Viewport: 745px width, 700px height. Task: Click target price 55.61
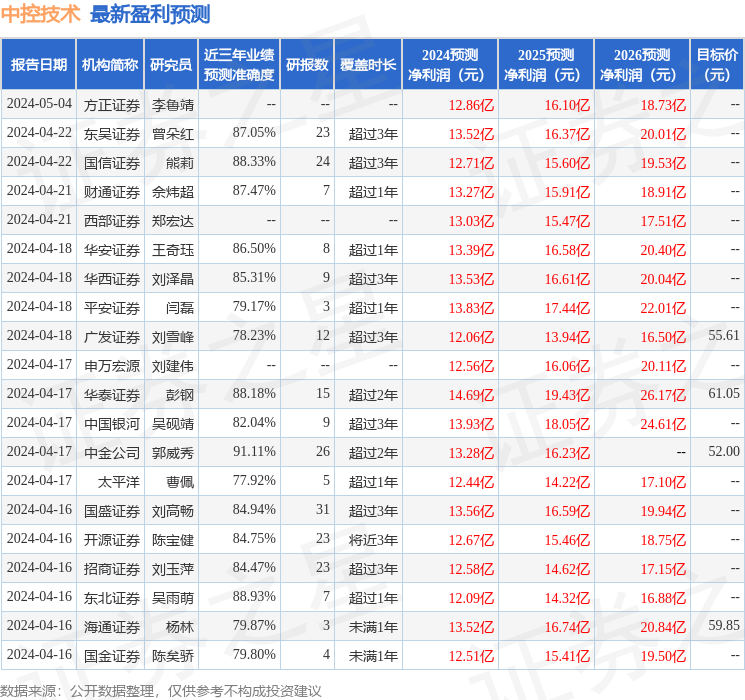coord(724,336)
